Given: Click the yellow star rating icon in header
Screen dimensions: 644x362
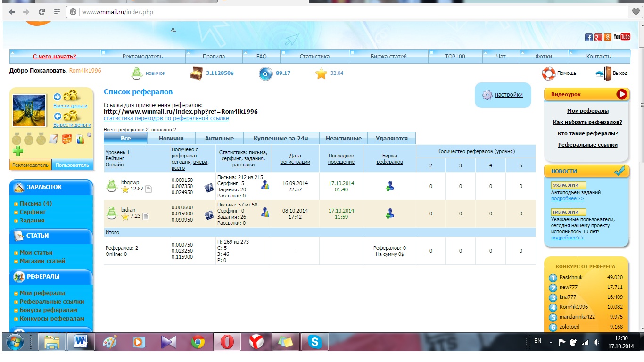Looking at the screenshot, I should pyautogui.click(x=321, y=74).
